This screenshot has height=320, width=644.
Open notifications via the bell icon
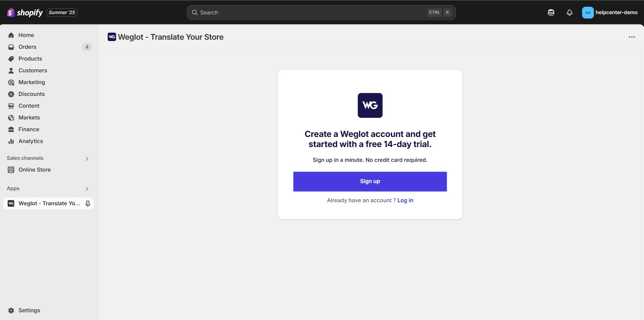(x=569, y=12)
